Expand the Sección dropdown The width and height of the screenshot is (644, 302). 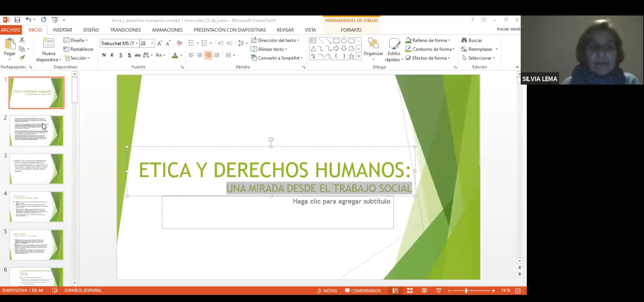77,58
